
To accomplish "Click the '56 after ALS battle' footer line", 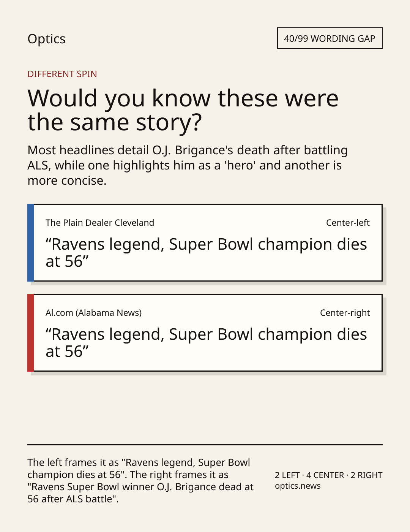I will 73,499.
